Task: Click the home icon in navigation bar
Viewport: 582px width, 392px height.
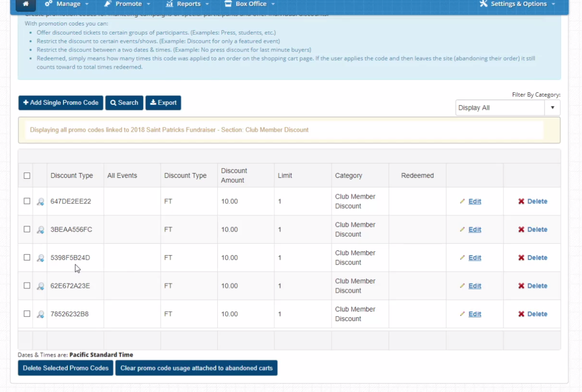Action: pos(25,4)
